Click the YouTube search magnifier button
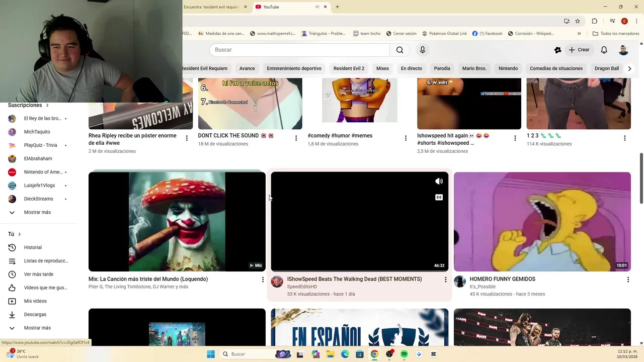Image resolution: width=644 pixels, height=362 pixels. coord(399,50)
